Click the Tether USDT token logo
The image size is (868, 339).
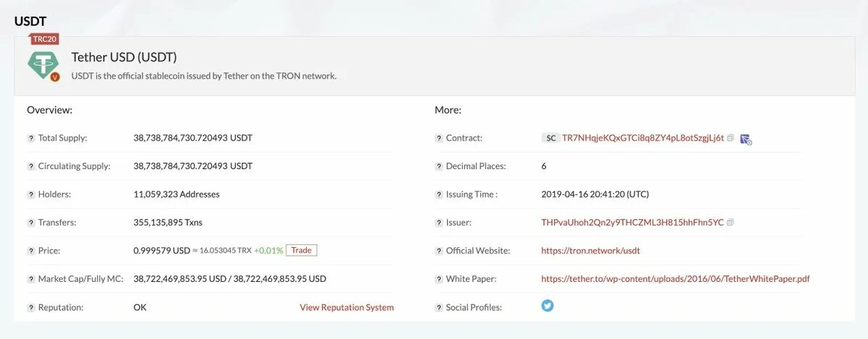pyautogui.click(x=43, y=64)
